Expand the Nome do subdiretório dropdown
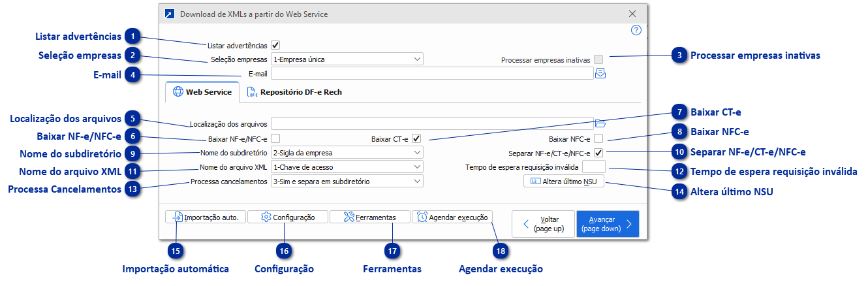 [347, 153]
